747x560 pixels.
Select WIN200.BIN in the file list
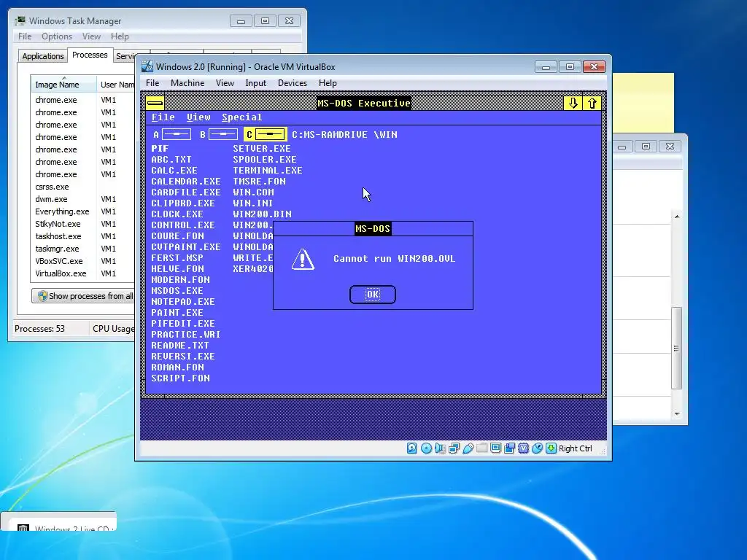pos(262,214)
